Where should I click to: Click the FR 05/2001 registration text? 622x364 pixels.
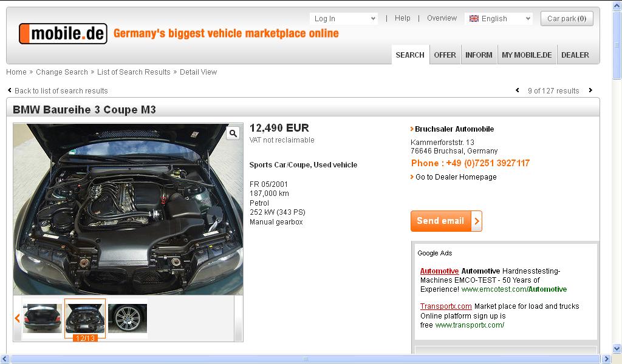coord(268,184)
